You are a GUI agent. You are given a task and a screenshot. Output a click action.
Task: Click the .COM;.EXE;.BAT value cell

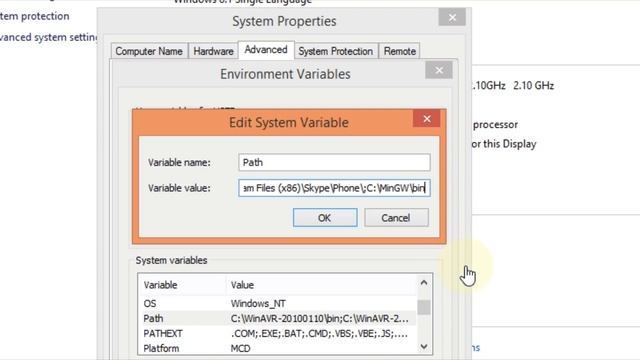pos(319,333)
